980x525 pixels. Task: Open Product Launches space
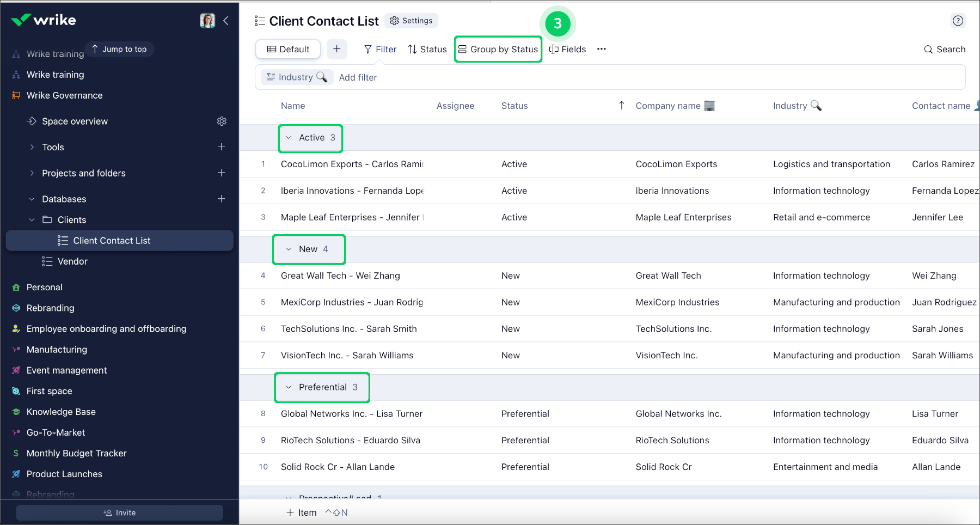coord(64,473)
